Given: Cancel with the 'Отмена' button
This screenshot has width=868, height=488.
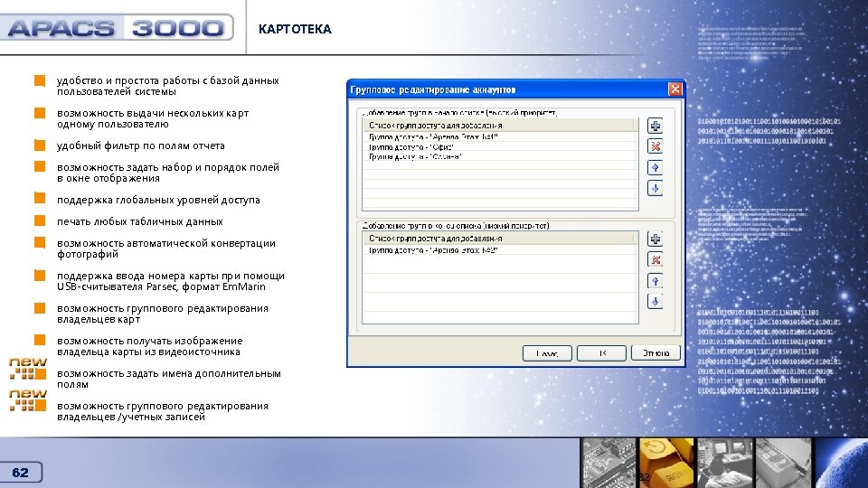Looking at the screenshot, I should tap(656, 353).
